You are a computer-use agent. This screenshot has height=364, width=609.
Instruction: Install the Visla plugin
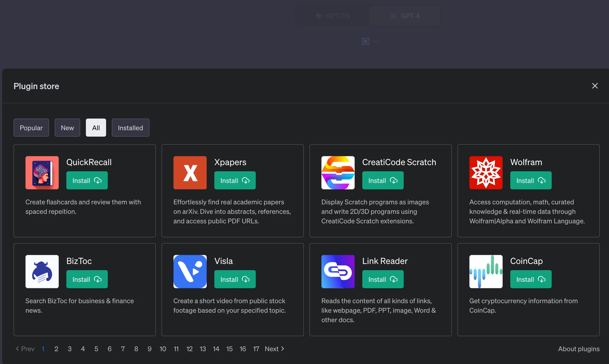click(235, 279)
